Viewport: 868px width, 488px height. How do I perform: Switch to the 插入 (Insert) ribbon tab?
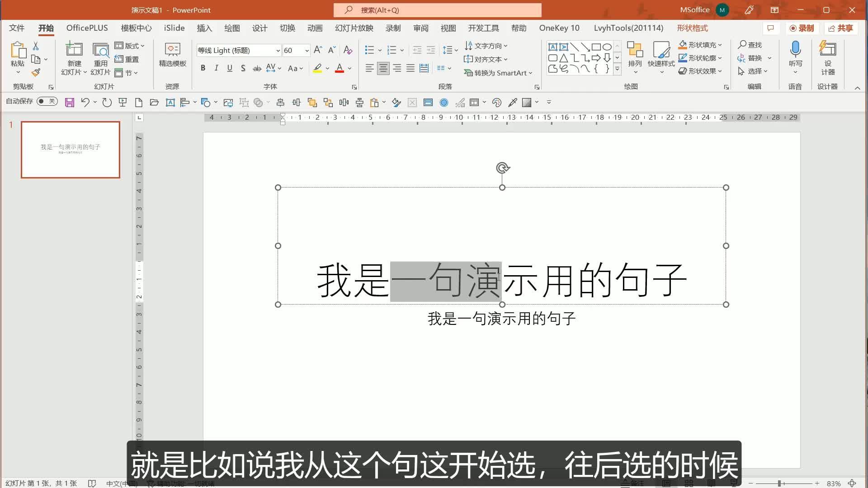point(204,28)
